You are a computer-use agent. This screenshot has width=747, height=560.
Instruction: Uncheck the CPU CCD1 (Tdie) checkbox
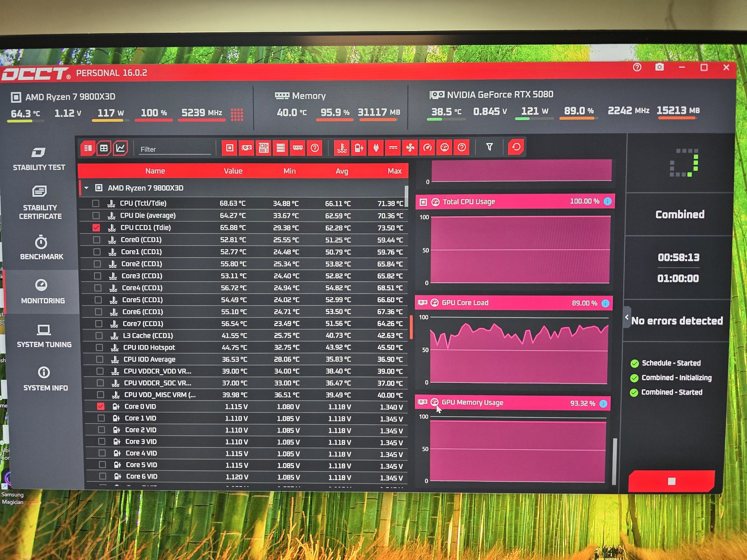(x=96, y=228)
